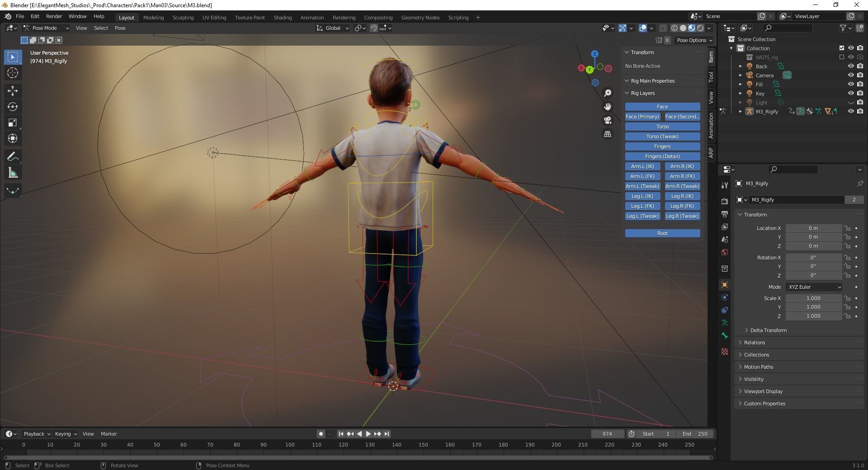Open the ARP sidebar tab

pos(711,153)
